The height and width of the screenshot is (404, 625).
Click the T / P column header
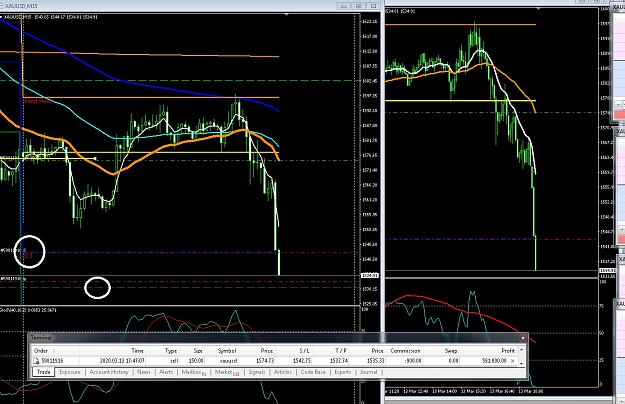tap(341, 351)
